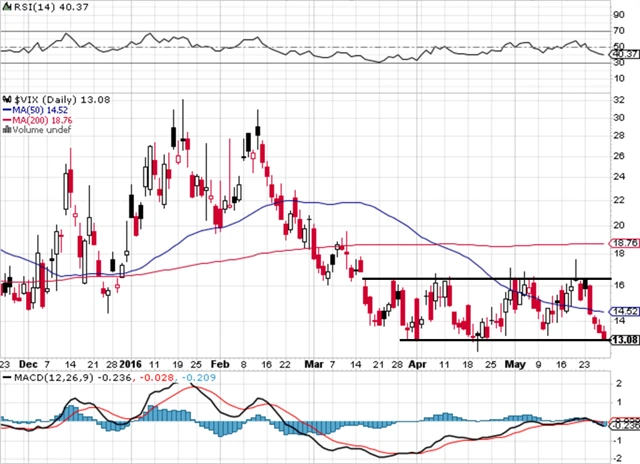Click the RSI(14) indicator label
This screenshot has width=640, height=464.
[x=36, y=9]
